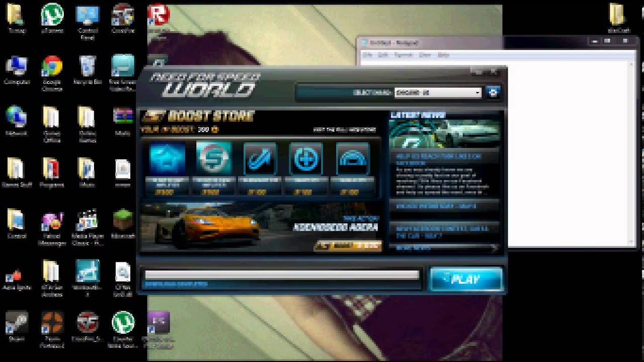The image size is (644, 362).
Task: Open the Control Panel desktop icon
Action: tap(88, 22)
